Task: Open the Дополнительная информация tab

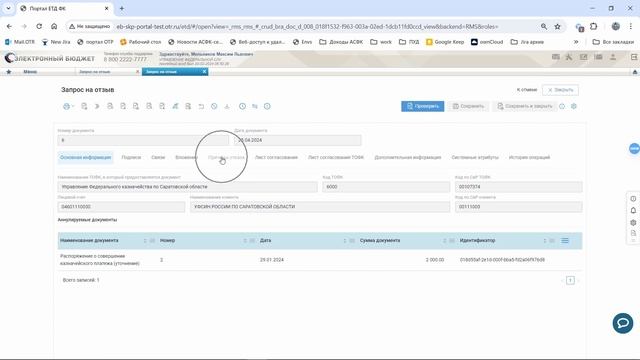Action: [x=408, y=158]
